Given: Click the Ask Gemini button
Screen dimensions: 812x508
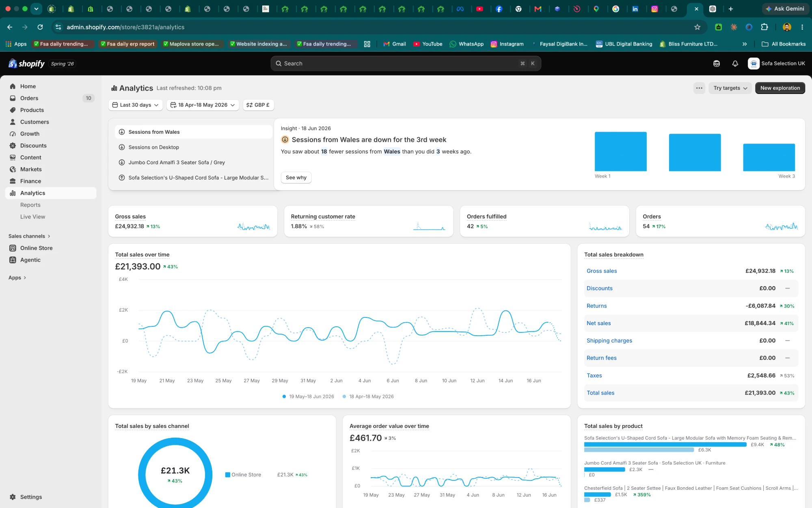Looking at the screenshot, I should click(x=784, y=9).
